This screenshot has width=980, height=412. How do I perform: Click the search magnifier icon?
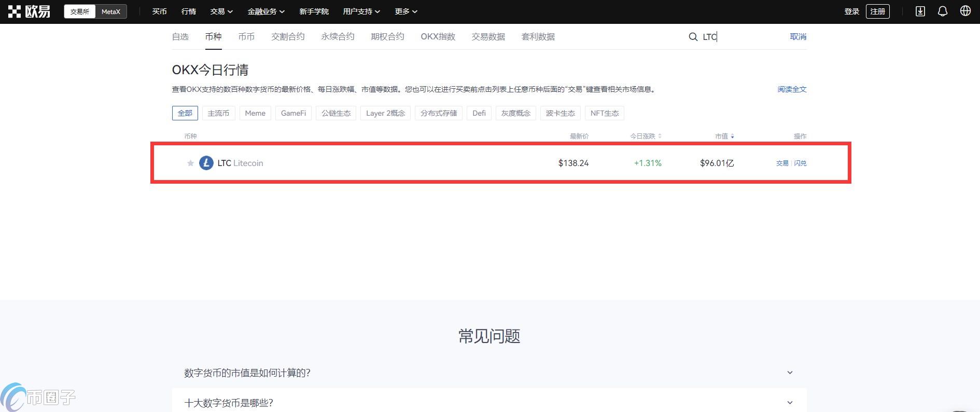(x=693, y=37)
